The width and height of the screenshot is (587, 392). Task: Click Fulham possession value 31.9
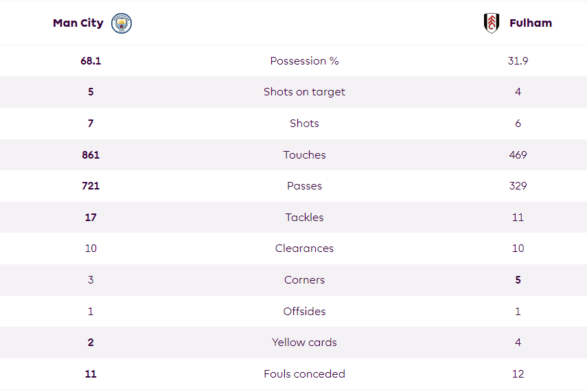(518, 61)
